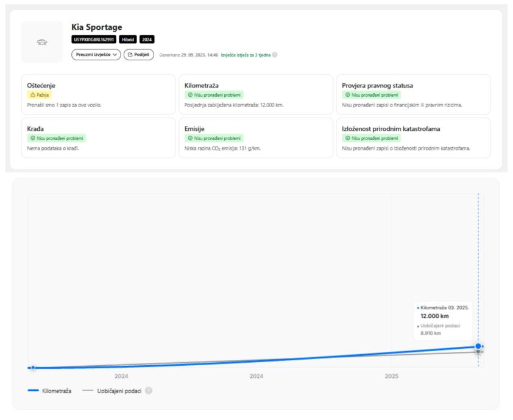
Task: Click the Hibrid fuel type badge
Action: (128, 40)
